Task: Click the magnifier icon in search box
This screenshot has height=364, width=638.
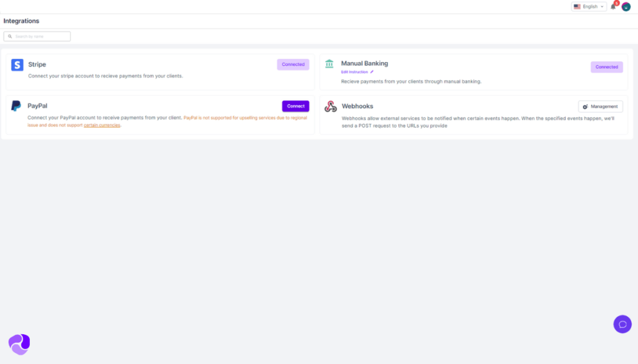Action: coord(10,37)
